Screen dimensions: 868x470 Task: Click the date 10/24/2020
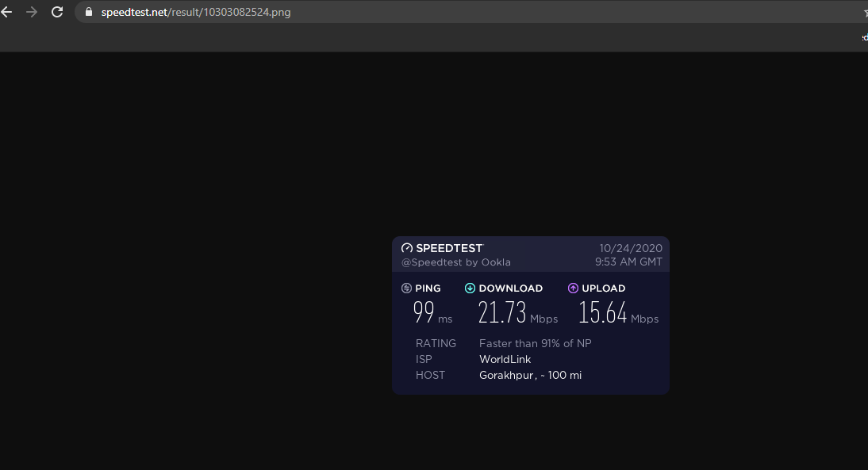pos(631,248)
